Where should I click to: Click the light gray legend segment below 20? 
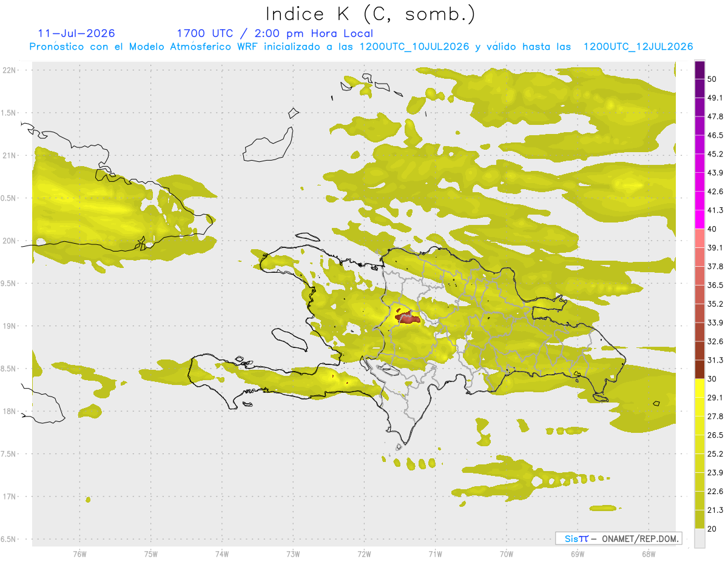pos(699,538)
